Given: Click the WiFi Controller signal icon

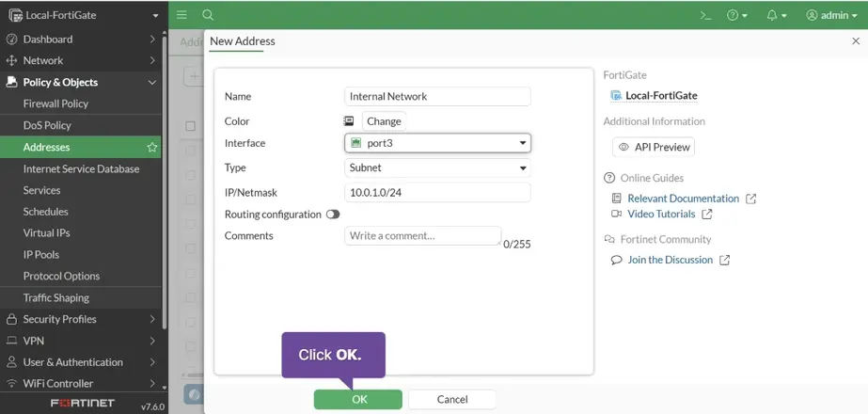Looking at the screenshot, I should [x=11, y=384].
